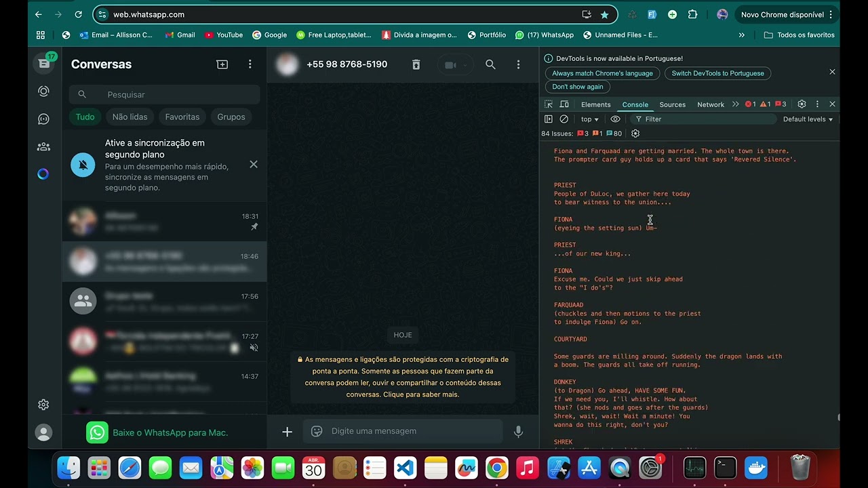This screenshot has height=488, width=868.
Task: Open the Default levels dropdown
Action: [808, 119]
